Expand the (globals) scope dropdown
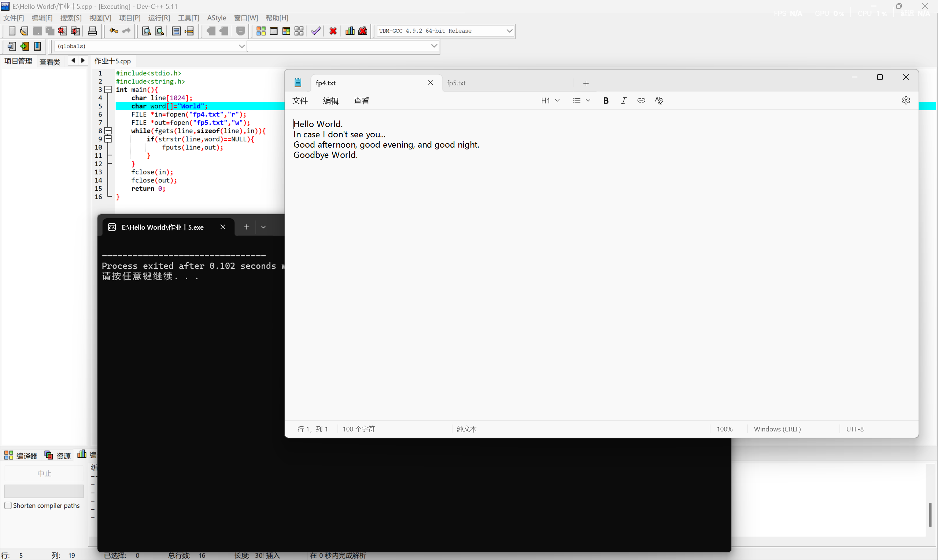The height and width of the screenshot is (560, 938). tap(241, 46)
